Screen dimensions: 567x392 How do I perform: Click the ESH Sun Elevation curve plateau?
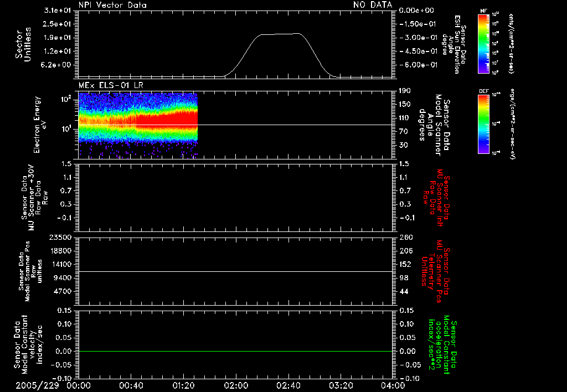(280, 34)
